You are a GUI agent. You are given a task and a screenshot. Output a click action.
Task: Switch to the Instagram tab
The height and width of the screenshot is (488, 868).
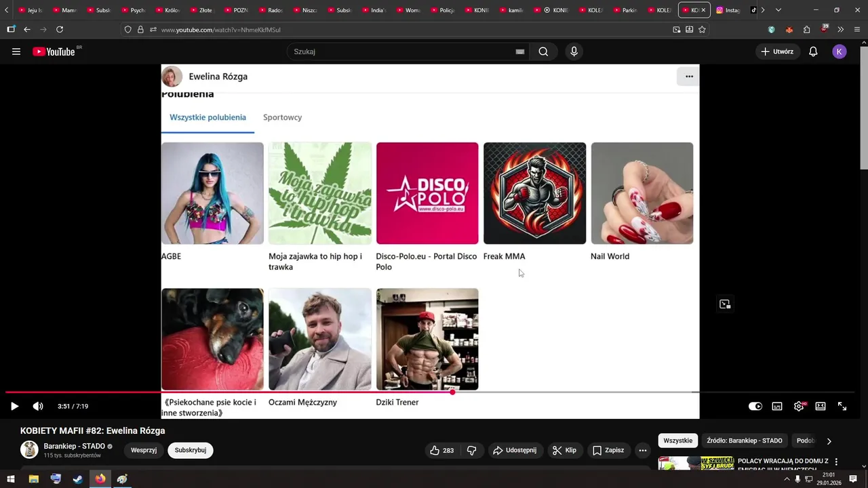(728, 10)
